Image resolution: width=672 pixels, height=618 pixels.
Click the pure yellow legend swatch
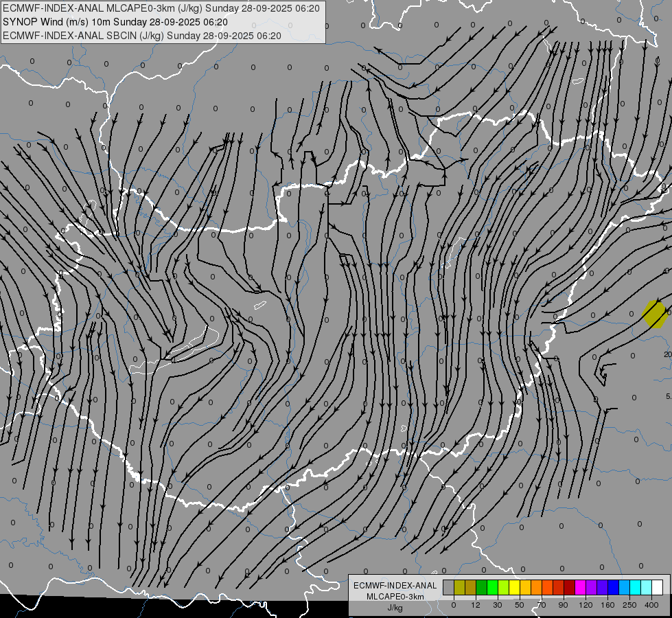[x=515, y=587]
